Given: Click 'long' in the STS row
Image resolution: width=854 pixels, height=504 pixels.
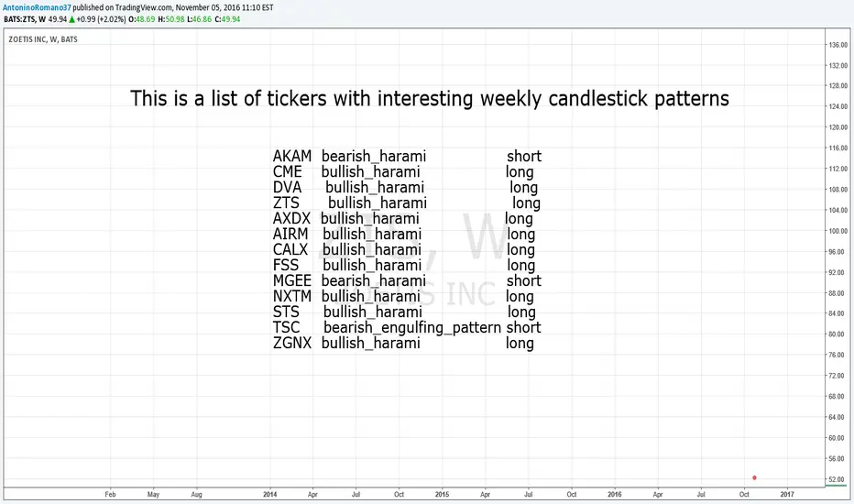Looking at the screenshot, I should pos(521,312).
